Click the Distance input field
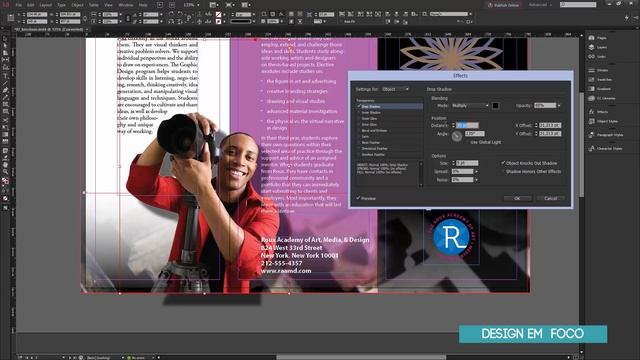Viewport: 640px width, 360px height. (467, 125)
